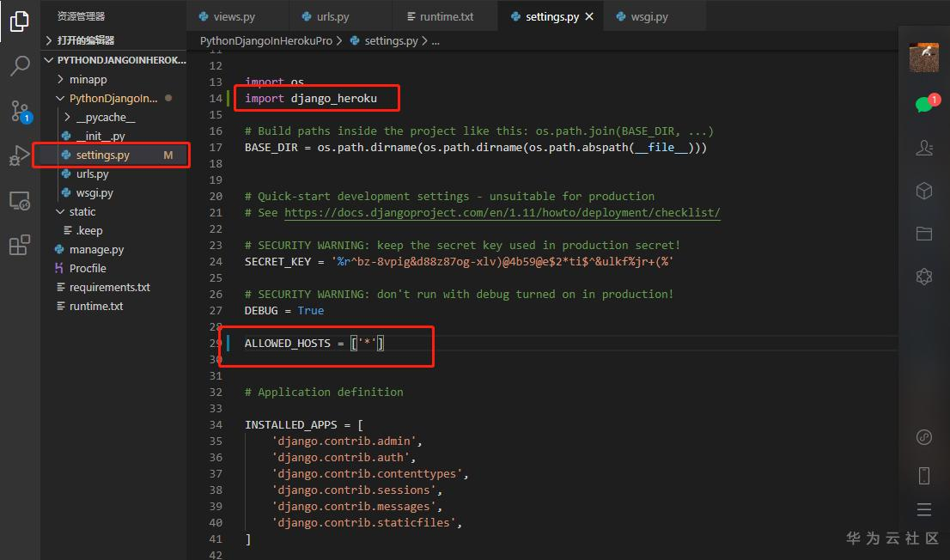Screen dimensions: 950x560
Task: Click 'django.contrib.admin' entry
Action: coord(346,441)
